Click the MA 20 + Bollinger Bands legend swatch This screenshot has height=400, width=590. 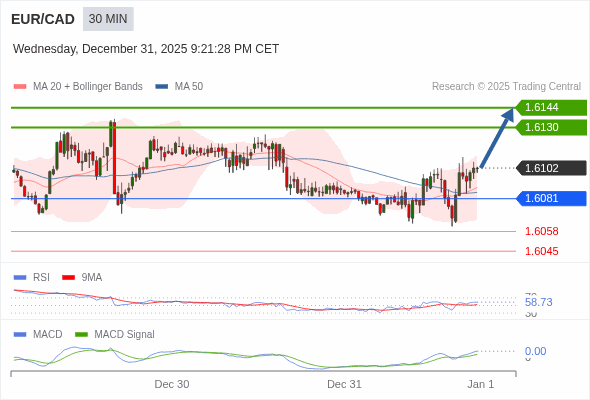point(20,87)
